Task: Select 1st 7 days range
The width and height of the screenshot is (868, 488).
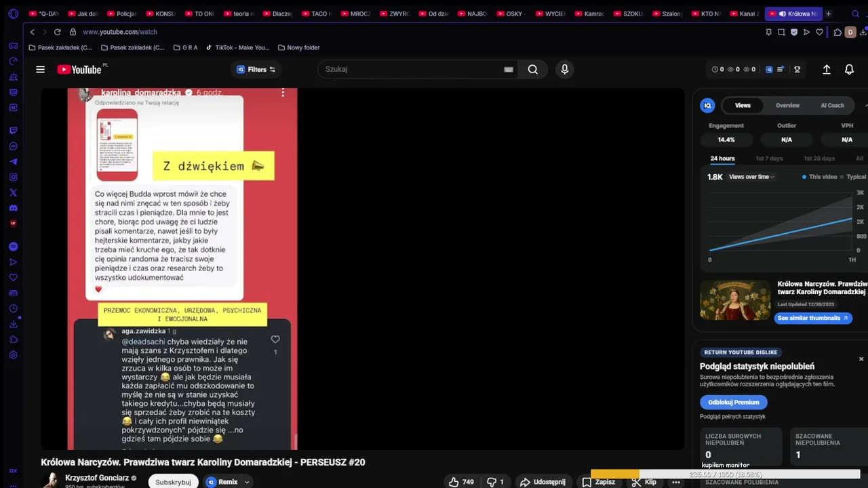Action: [769, 159]
